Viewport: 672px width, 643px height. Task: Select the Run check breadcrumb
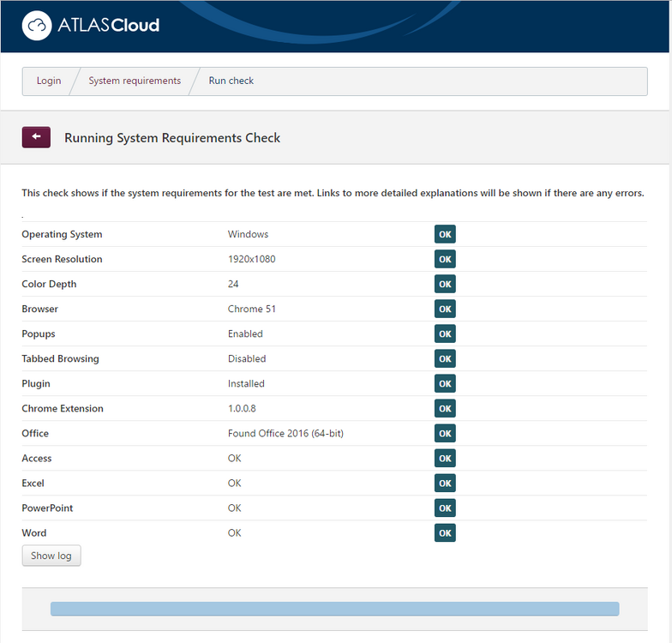(231, 81)
